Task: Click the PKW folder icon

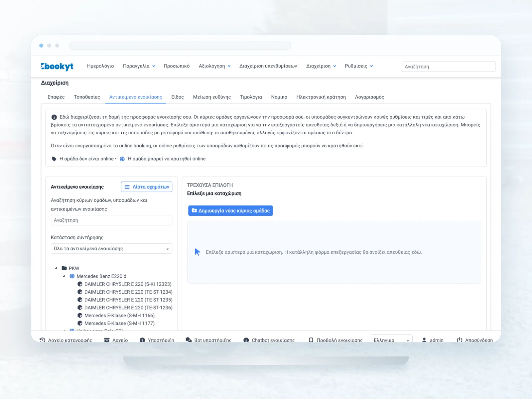Action: click(x=64, y=268)
